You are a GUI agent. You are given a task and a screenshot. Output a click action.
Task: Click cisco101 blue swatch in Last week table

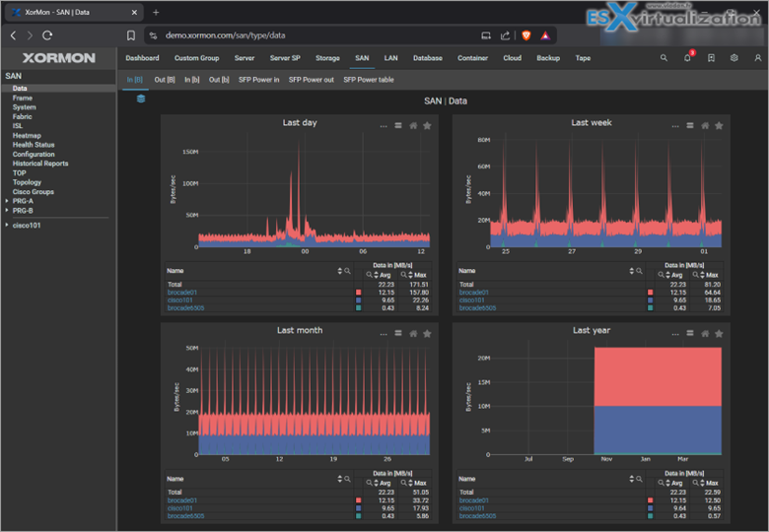click(651, 300)
